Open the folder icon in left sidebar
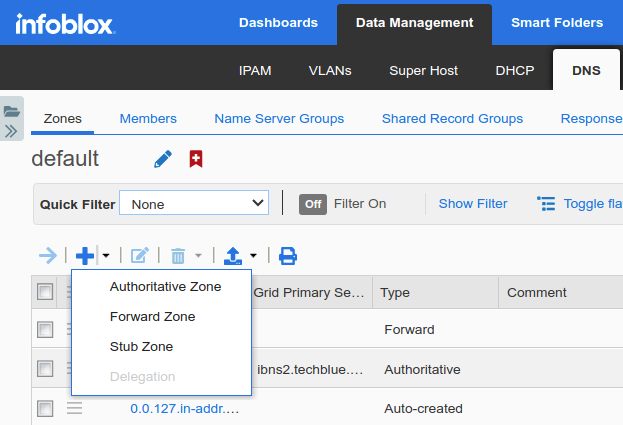 pyautogui.click(x=12, y=112)
